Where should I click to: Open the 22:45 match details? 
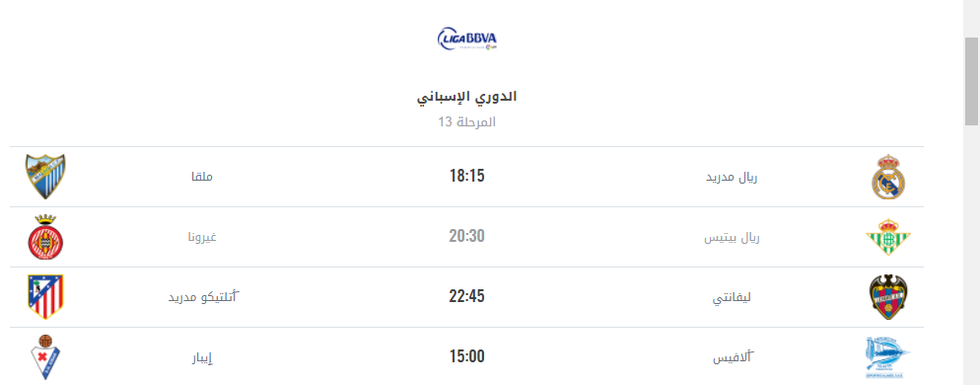click(x=467, y=297)
